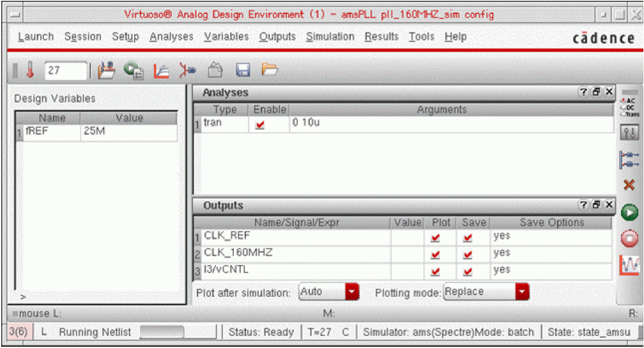Select the CLK_160MHZ output row name

click(296, 253)
